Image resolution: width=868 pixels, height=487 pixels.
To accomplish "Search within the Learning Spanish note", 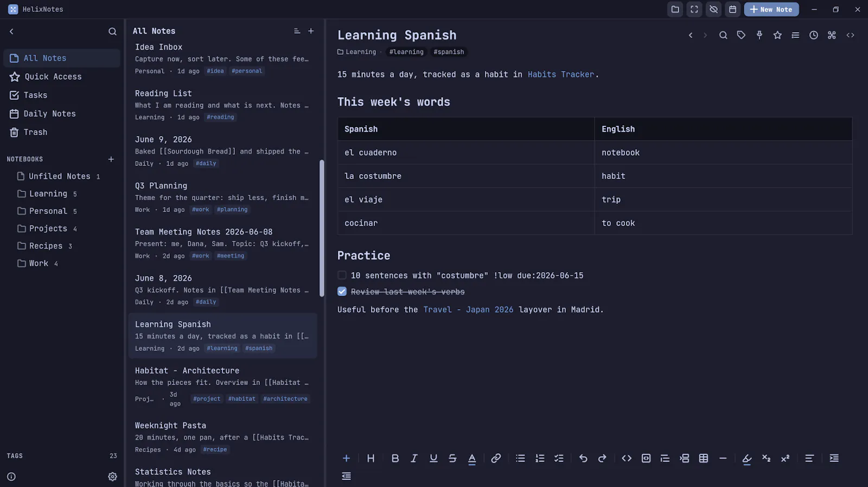I will (723, 35).
